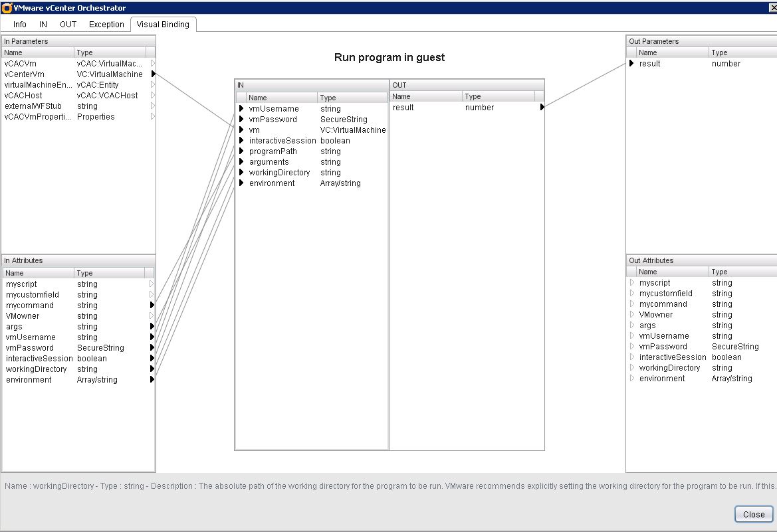
Task: Click binding arrow beside vCenterVm in parameter
Action: [153, 74]
